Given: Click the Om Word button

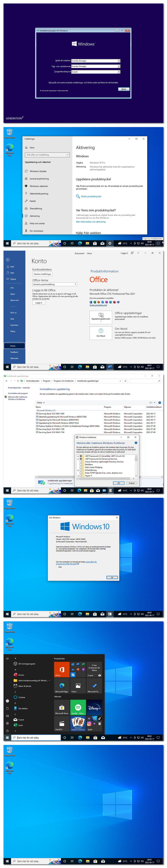Looking at the screenshot, I should click(101, 333).
